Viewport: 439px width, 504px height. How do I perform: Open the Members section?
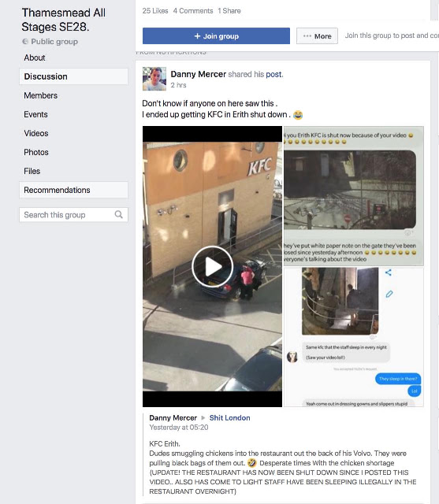(40, 95)
